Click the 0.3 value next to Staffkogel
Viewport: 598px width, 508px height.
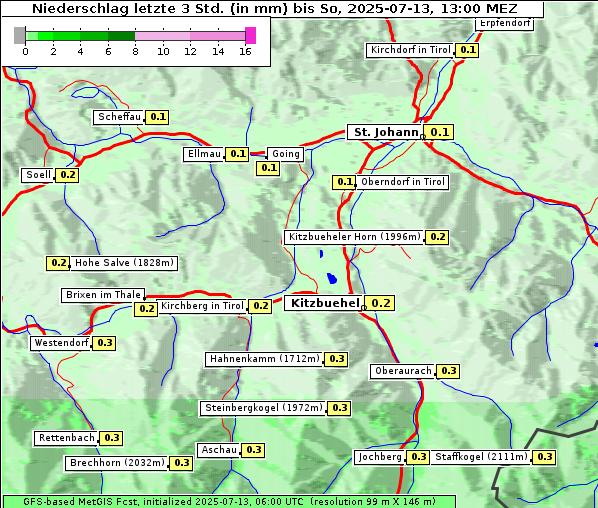[x=544, y=457]
